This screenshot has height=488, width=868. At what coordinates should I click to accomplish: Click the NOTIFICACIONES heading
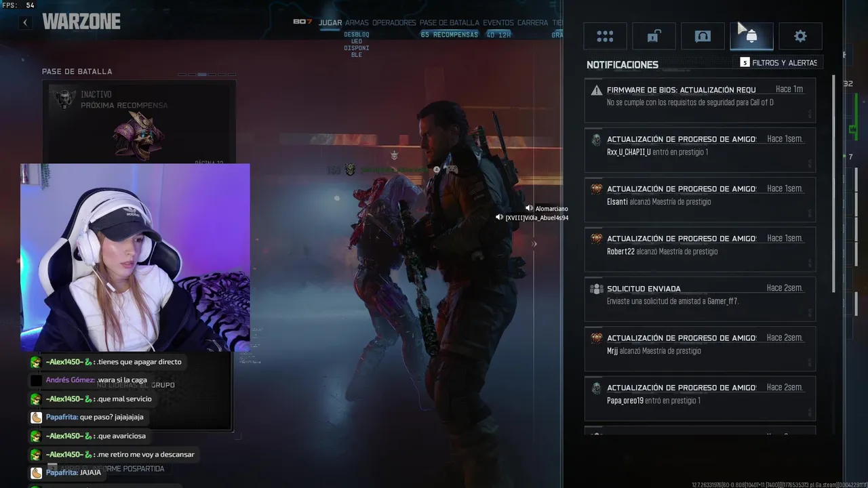click(x=623, y=64)
